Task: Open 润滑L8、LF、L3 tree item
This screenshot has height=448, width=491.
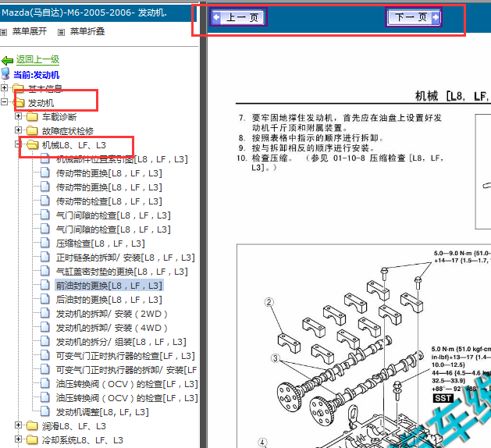Action: pos(74,426)
